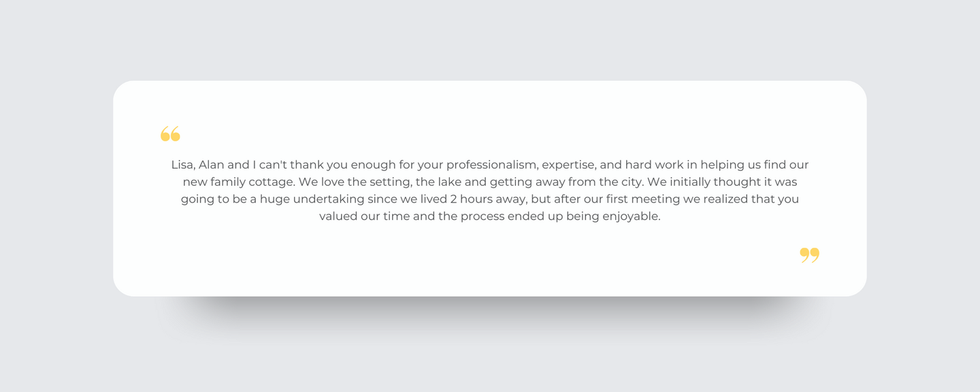Image resolution: width=980 pixels, height=392 pixels.
Task: Click the phrase "huge undertaking"
Action: (312, 199)
